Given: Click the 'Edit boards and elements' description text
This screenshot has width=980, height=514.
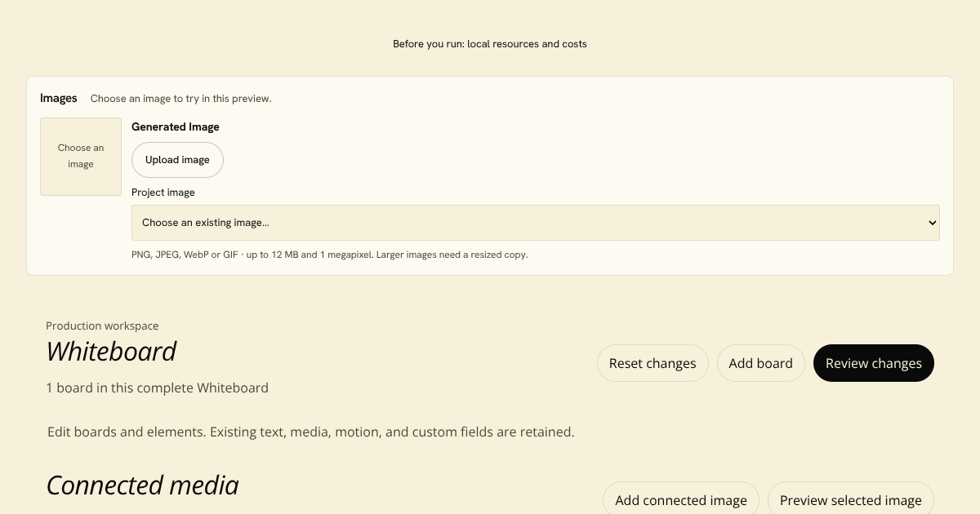Looking at the screenshot, I should point(311,432).
